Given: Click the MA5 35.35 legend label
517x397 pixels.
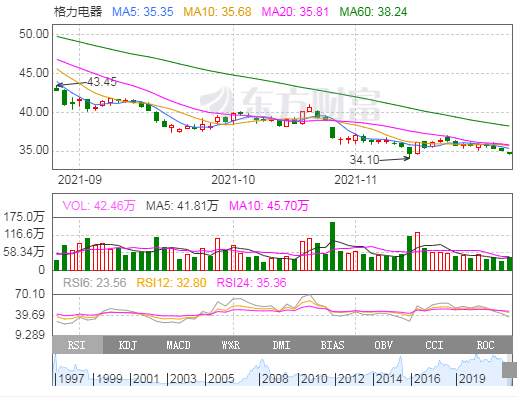Looking at the screenshot, I should coord(143,12).
